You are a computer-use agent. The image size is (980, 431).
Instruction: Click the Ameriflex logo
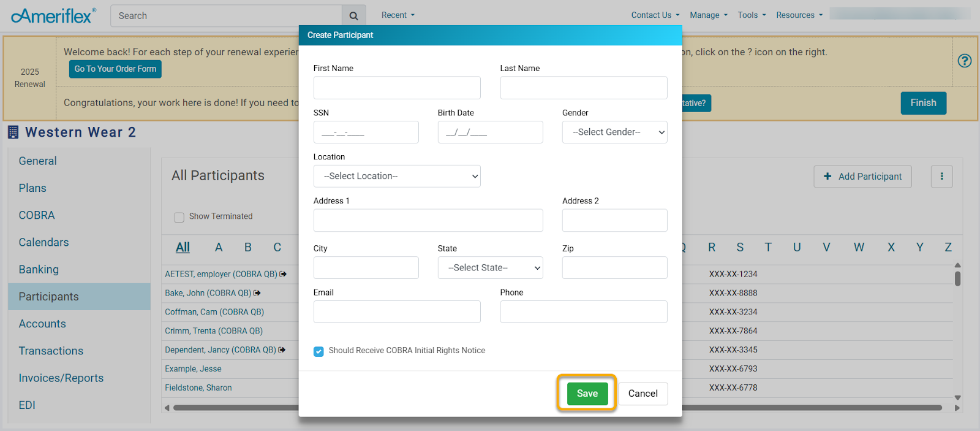coord(54,15)
